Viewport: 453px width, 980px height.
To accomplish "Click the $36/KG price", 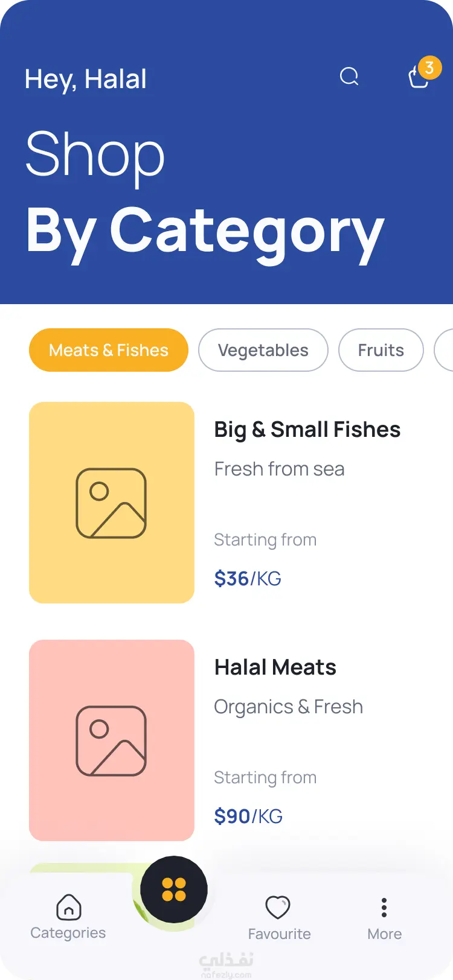I will coord(248,579).
